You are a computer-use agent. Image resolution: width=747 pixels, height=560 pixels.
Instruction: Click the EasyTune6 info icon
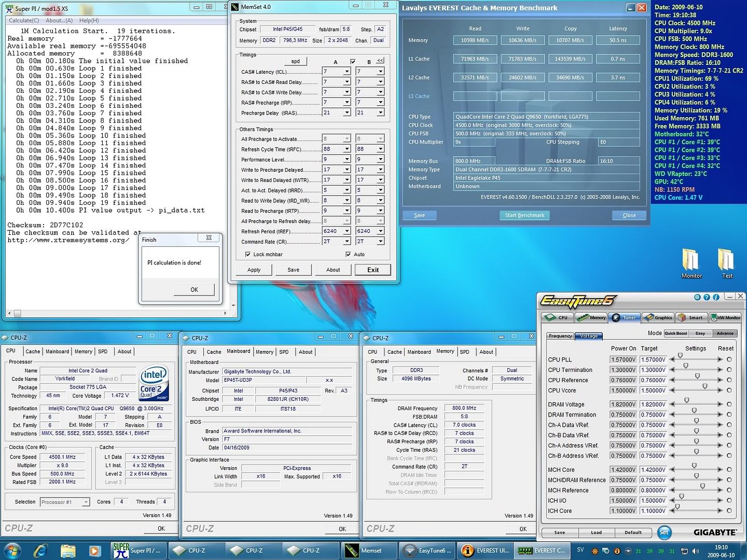pyautogui.click(x=716, y=297)
